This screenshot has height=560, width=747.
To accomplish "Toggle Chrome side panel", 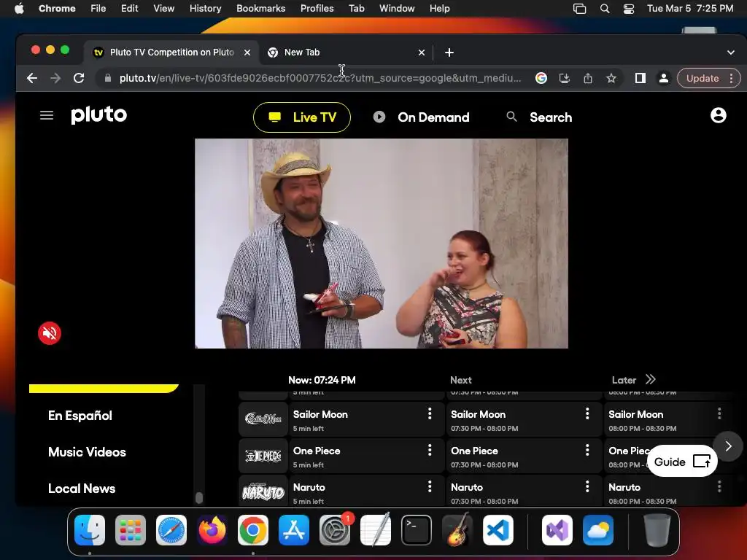I will point(640,78).
